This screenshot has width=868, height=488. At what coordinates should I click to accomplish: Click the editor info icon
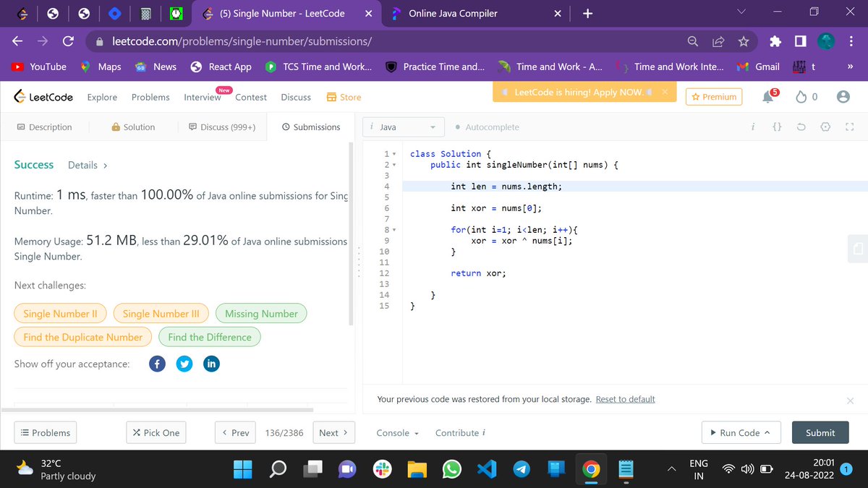[x=754, y=127]
